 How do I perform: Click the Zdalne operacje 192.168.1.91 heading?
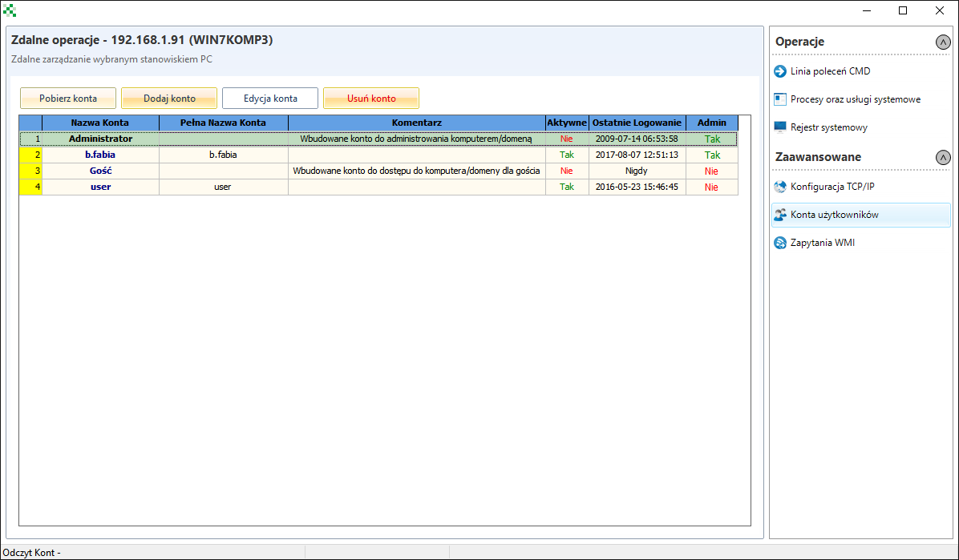(142, 40)
